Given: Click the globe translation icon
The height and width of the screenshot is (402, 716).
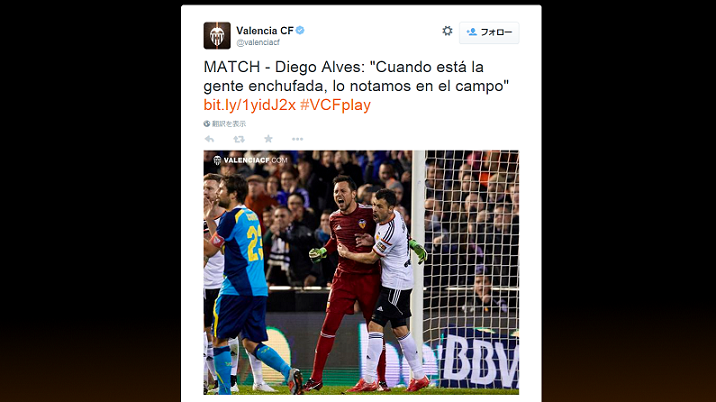Looking at the screenshot, I should 207,124.
